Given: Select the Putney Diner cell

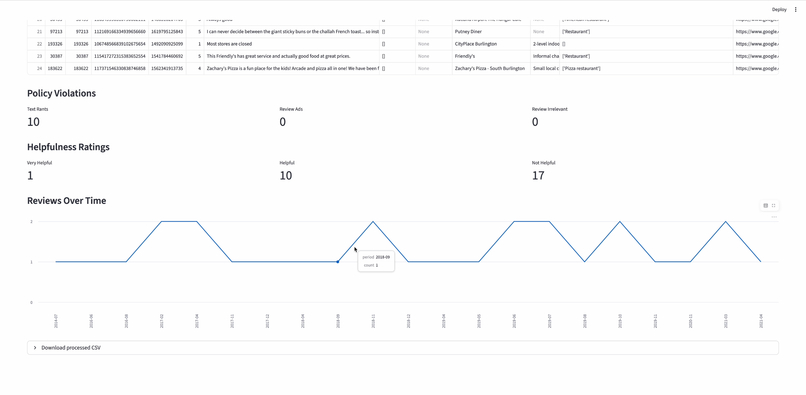Looking at the screenshot, I should [491, 32].
